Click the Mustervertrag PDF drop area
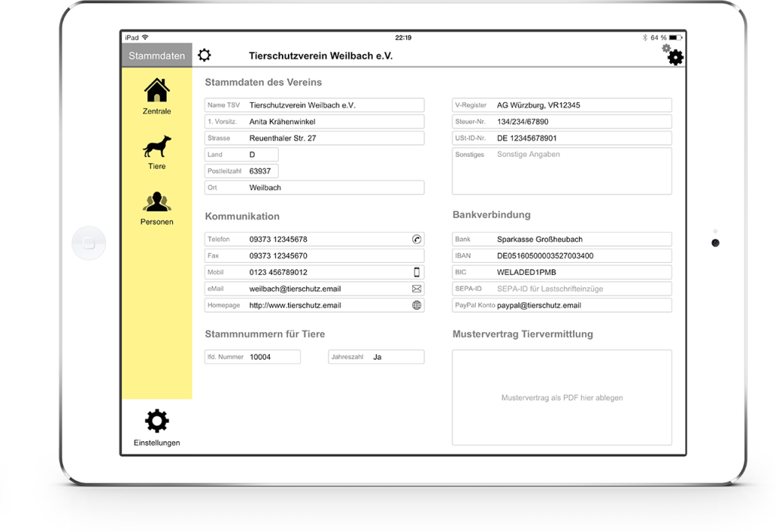Screen dimensions: 776x532 click(x=562, y=397)
